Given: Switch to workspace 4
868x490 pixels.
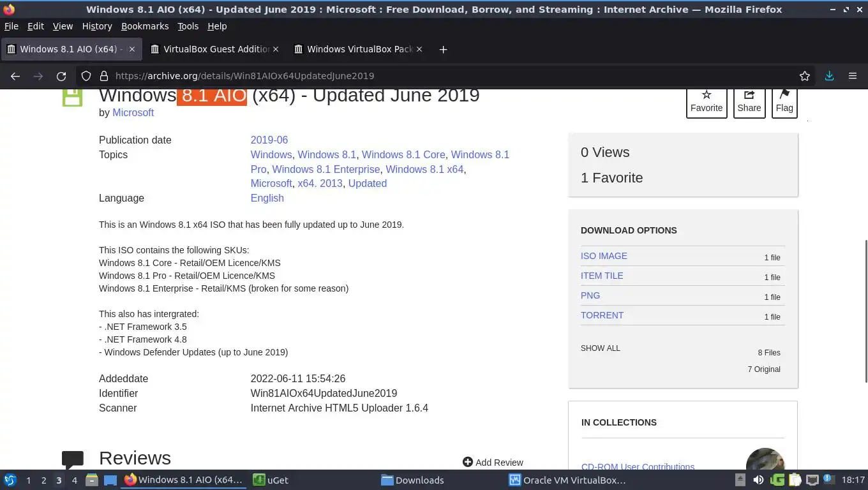Looking at the screenshot, I should pos(74,480).
